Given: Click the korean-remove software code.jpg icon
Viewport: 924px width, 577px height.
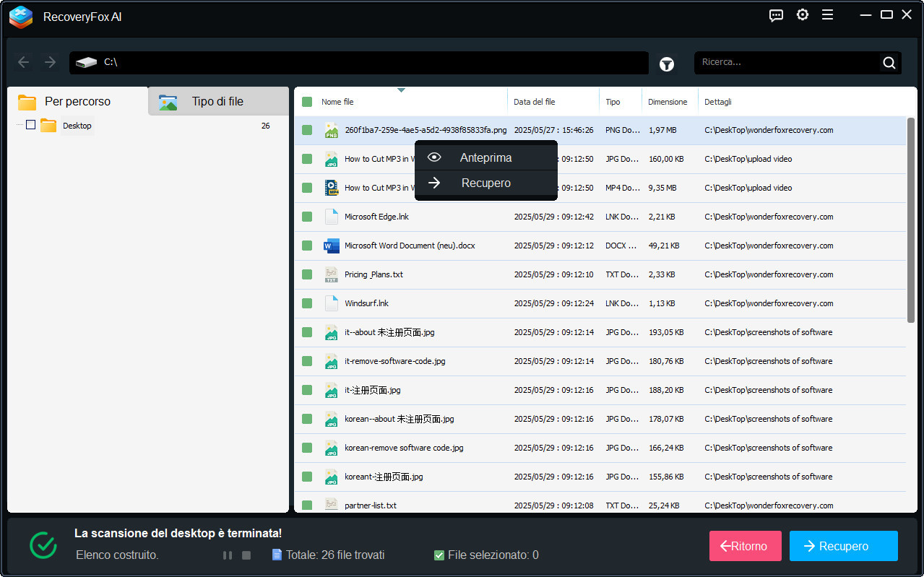Looking at the screenshot, I should point(332,448).
